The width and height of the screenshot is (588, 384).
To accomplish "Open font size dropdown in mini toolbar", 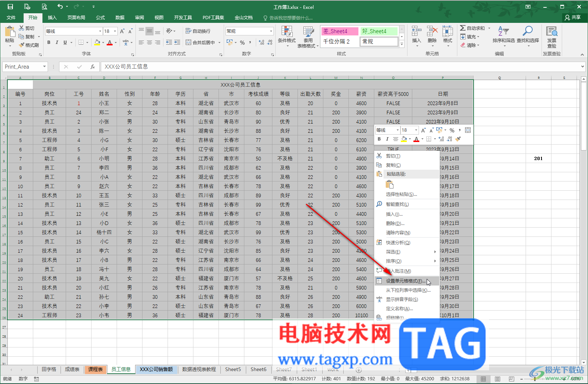I will [x=416, y=130].
